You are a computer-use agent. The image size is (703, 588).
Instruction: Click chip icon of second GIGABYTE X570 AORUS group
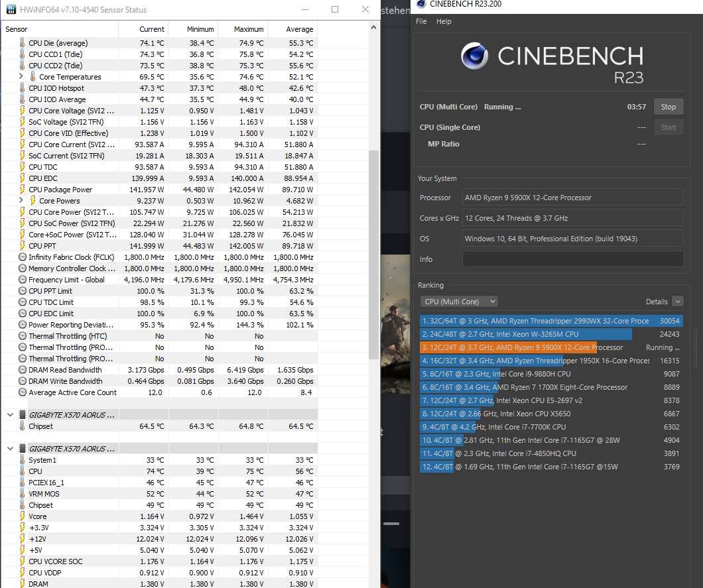pos(23,448)
